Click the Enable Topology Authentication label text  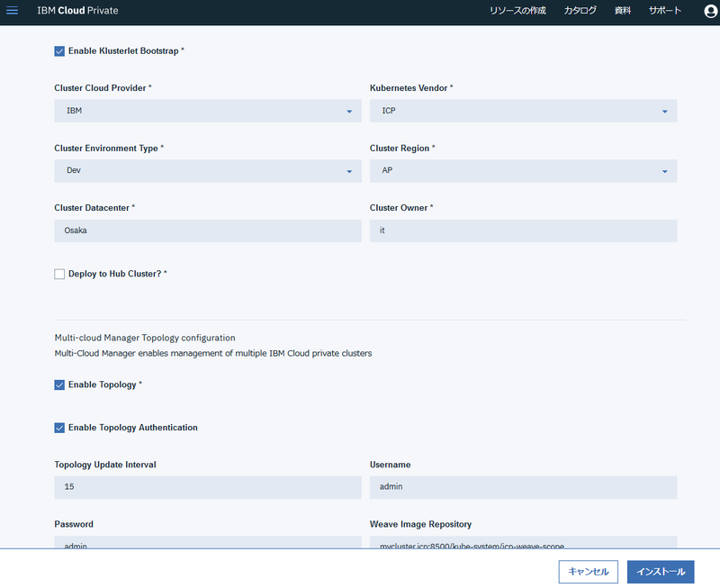[x=132, y=428]
